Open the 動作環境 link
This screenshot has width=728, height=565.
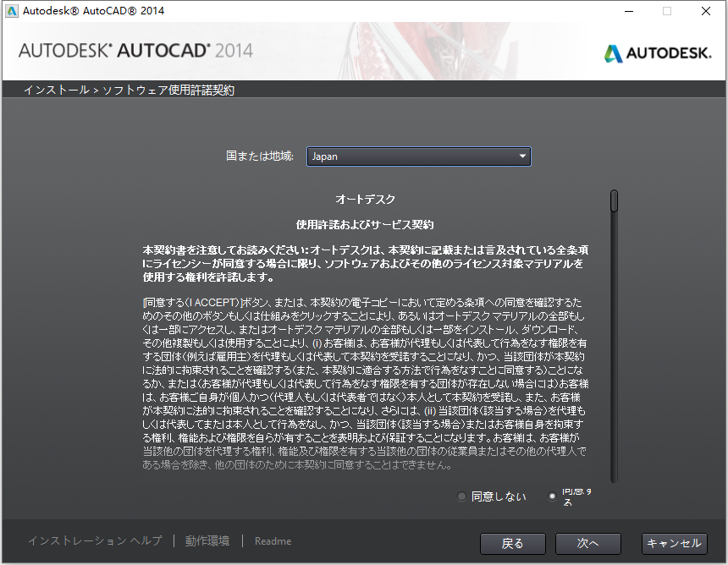(x=207, y=540)
